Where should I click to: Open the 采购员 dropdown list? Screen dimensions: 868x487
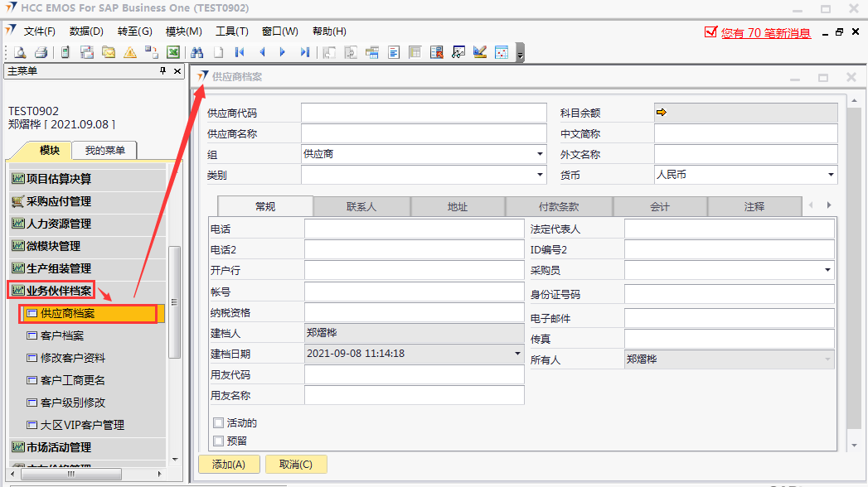827,270
